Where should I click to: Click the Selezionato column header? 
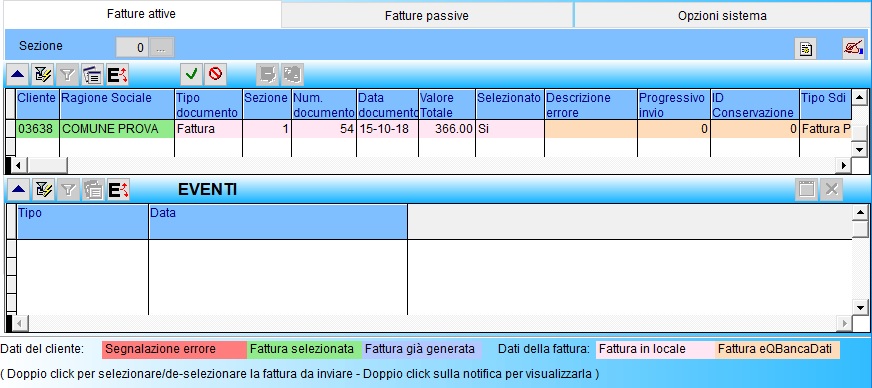click(509, 105)
